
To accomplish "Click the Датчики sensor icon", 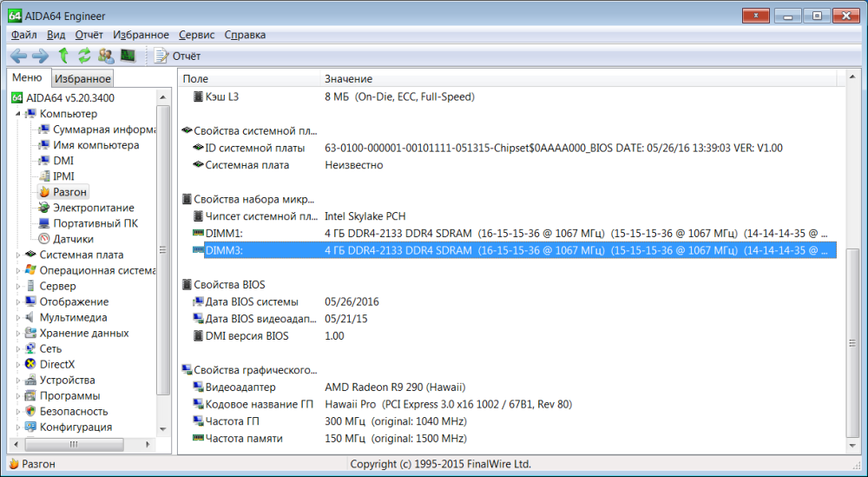I will tap(44, 239).
